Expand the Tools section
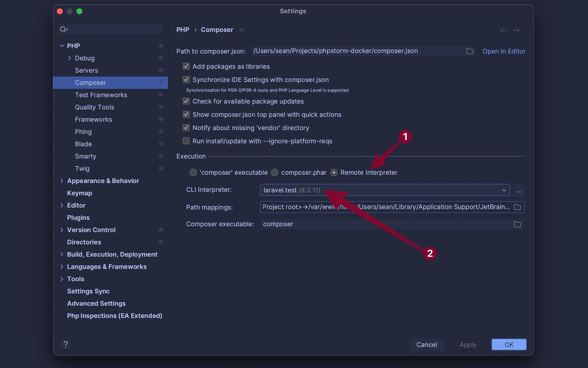 (x=62, y=279)
